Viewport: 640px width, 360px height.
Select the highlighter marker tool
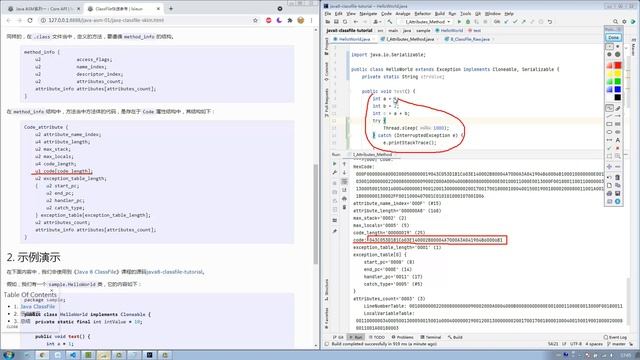pos(618,108)
